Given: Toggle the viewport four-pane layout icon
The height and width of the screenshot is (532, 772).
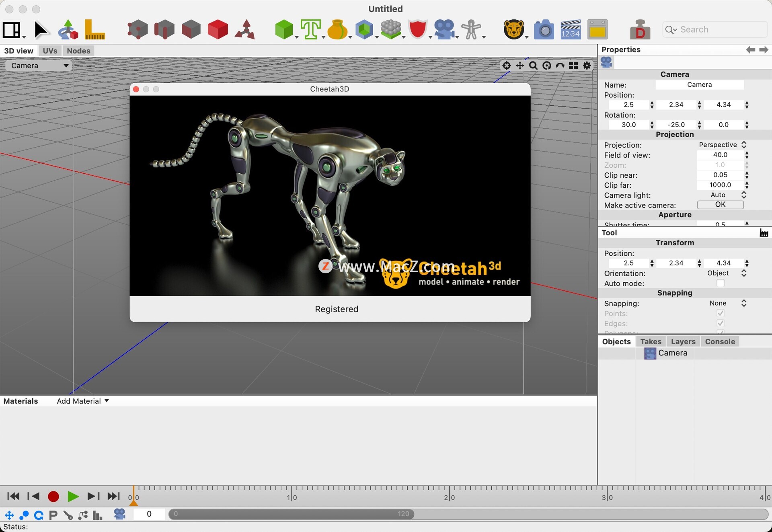Looking at the screenshot, I should [x=574, y=66].
